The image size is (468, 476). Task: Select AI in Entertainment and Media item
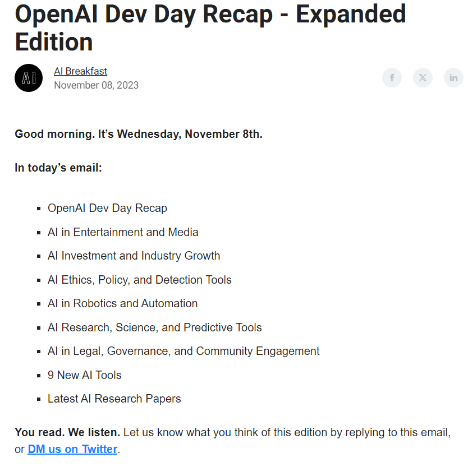tap(123, 232)
